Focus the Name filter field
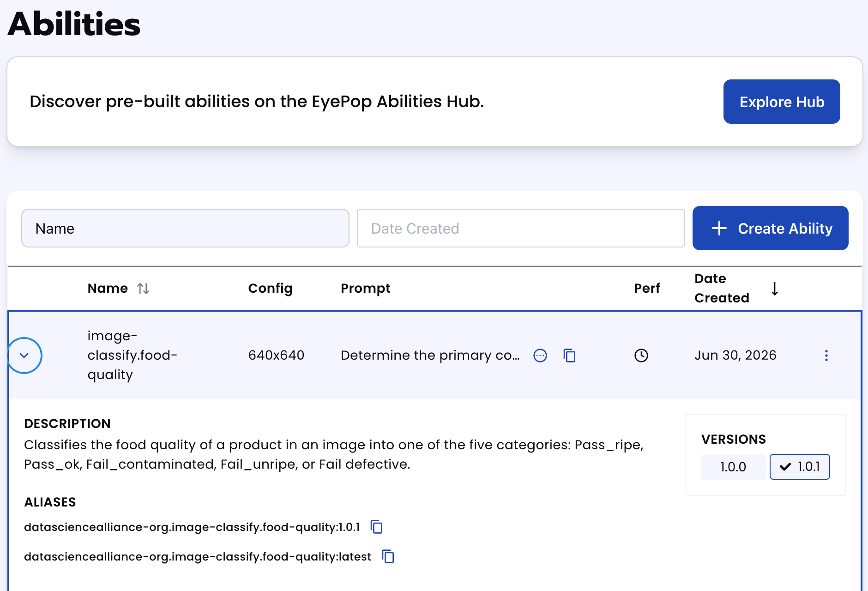The height and width of the screenshot is (591, 868). [185, 228]
